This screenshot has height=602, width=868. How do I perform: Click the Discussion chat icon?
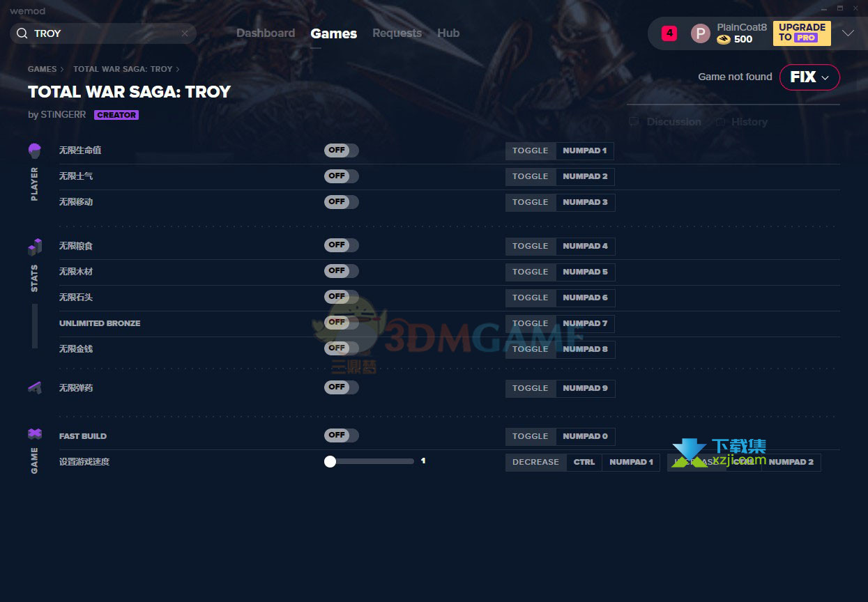pyautogui.click(x=634, y=122)
